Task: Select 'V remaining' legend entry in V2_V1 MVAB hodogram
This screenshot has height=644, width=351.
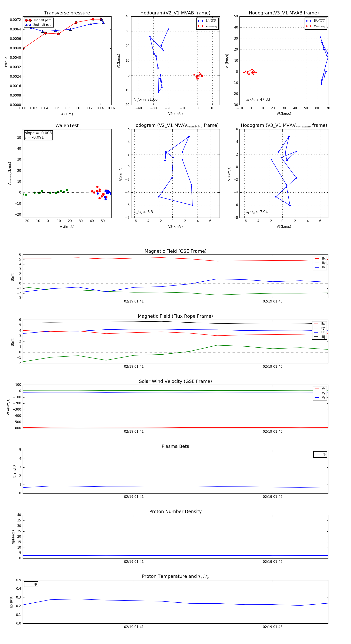Action: click(x=207, y=26)
